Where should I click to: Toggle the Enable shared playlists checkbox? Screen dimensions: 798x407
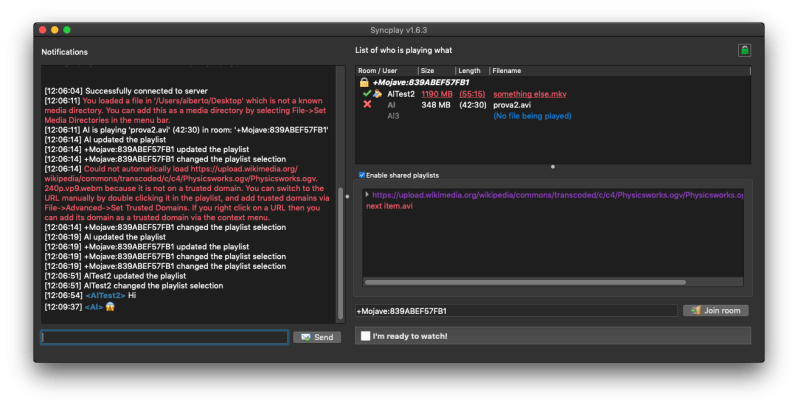(362, 175)
